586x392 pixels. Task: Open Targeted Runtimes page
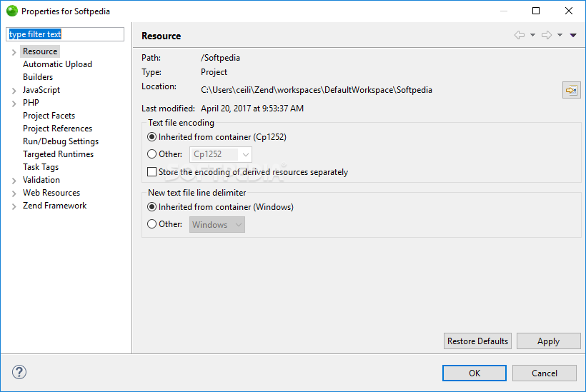58,154
